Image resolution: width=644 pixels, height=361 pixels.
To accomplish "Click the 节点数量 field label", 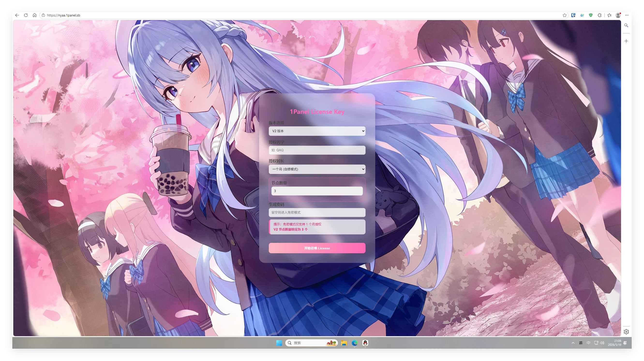I will (279, 183).
